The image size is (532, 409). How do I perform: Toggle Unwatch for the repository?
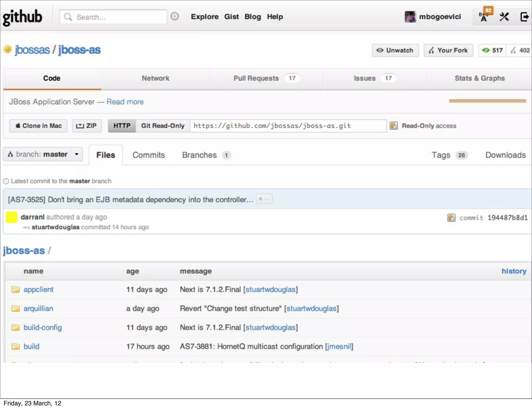(x=395, y=50)
